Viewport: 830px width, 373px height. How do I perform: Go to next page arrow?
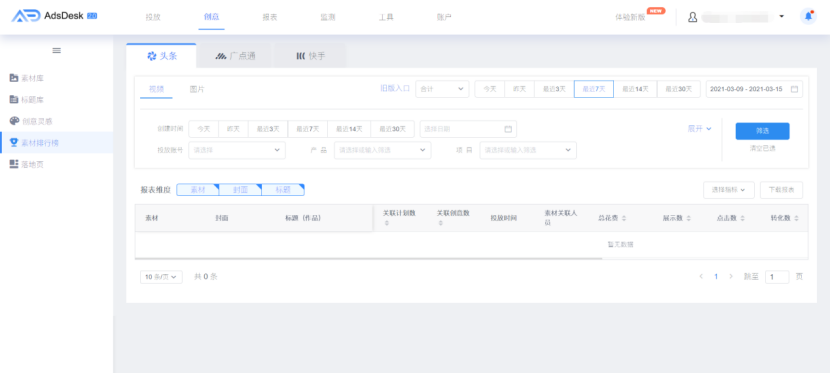click(x=731, y=277)
